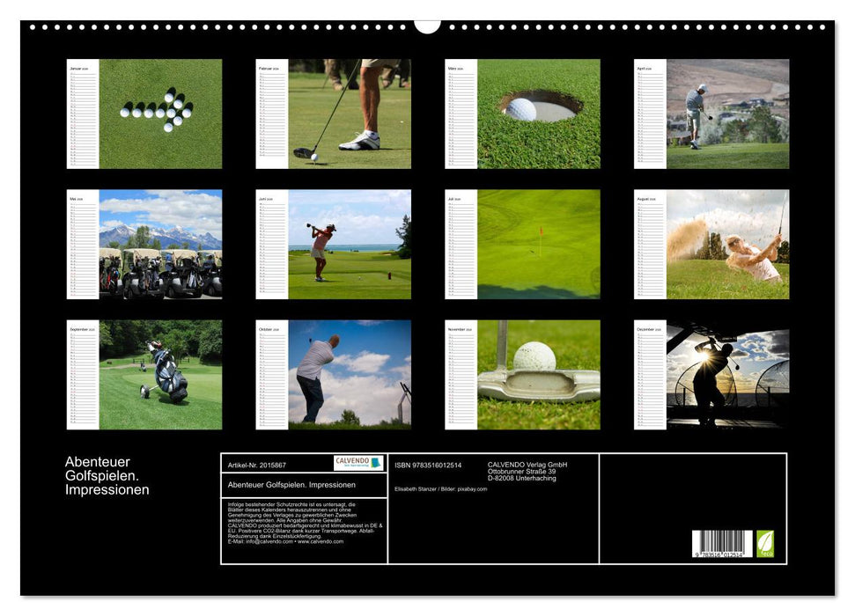Select the green eco leaf icon
Viewport: 855px width, 616px height.
765,542
